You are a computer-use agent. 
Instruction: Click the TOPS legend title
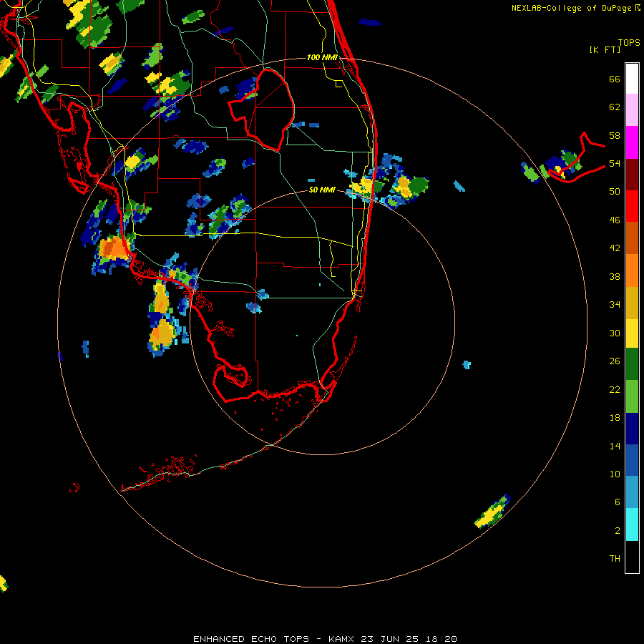629,42
